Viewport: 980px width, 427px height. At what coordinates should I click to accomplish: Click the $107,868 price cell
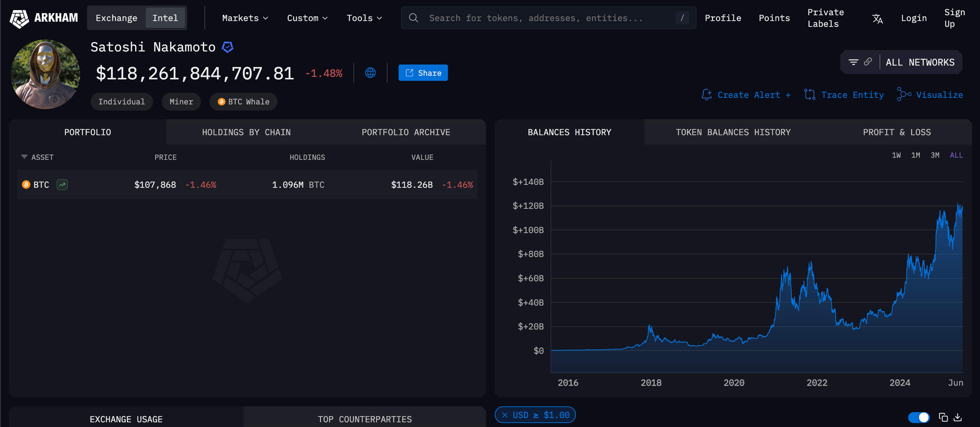point(155,185)
